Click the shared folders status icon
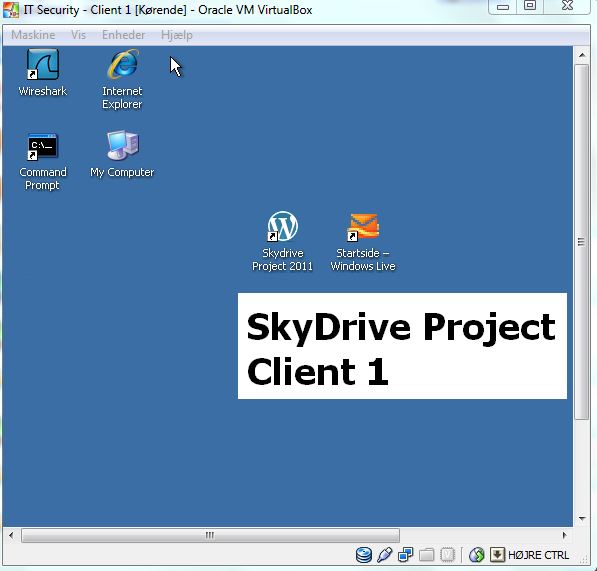This screenshot has width=597, height=571. (x=426, y=555)
